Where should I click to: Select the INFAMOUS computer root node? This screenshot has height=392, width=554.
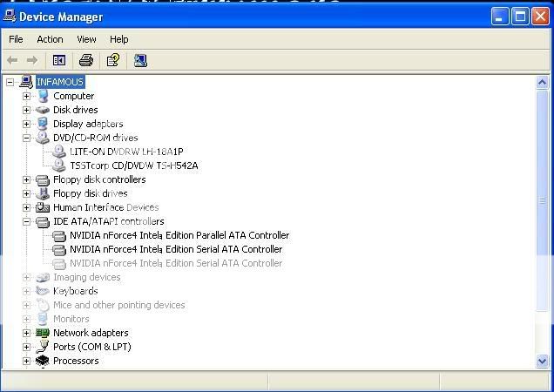[x=60, y=82]
